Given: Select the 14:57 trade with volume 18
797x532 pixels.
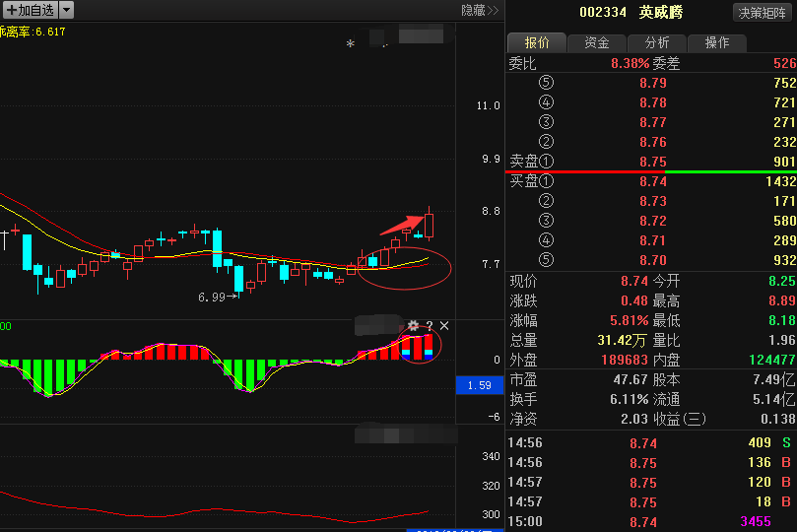Looking at the screenshot, I should tap(650, 502).
